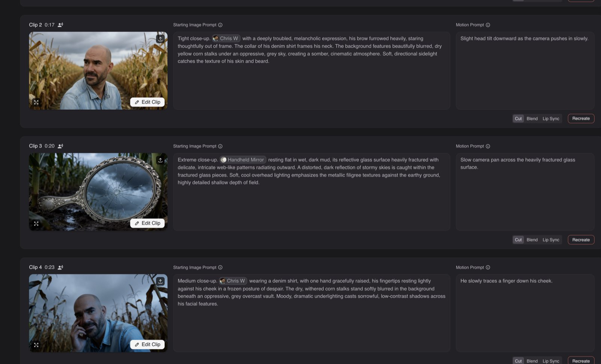The width and height of the screenshot is (601, 364).
Task: Edit Clip 3 starting image prompt text
Action: coord(311,192)
